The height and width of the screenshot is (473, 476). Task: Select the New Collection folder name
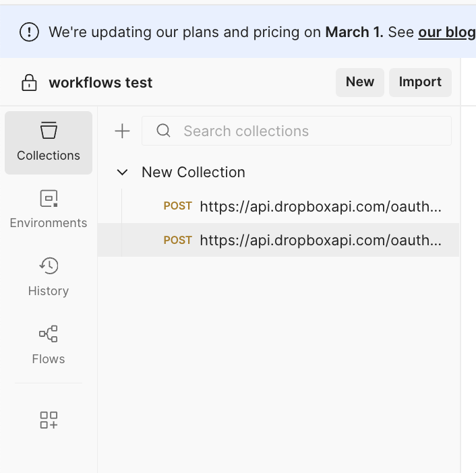pos(193,172)
